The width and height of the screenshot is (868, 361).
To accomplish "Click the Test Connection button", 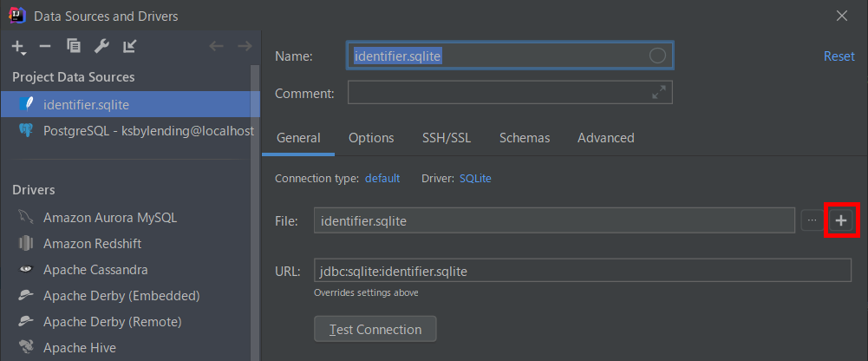I will [375, 330].
